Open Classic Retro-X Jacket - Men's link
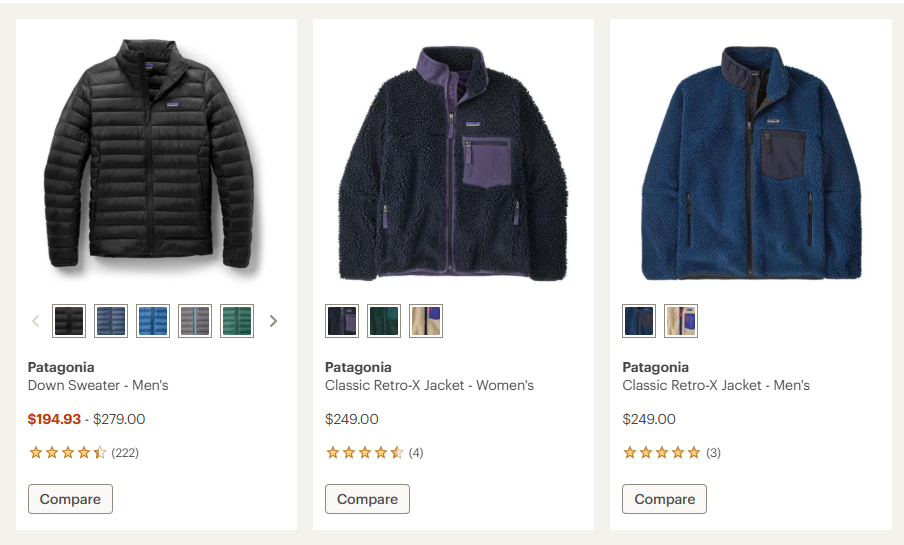The height and width of the screenshot is (545, 904). coord(715,385)
